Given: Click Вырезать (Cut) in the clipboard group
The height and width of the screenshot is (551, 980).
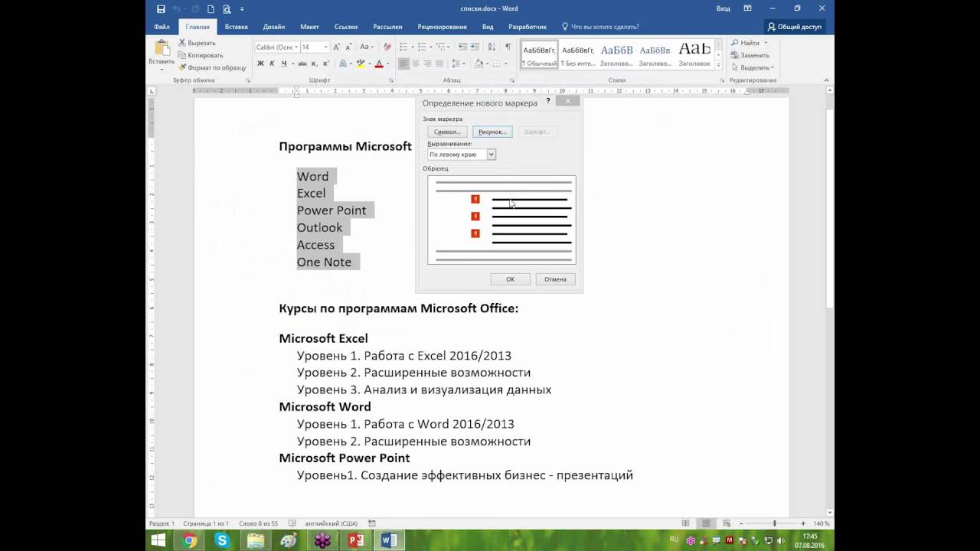Looking at the screenshot, I should click(x=197, y=43).
